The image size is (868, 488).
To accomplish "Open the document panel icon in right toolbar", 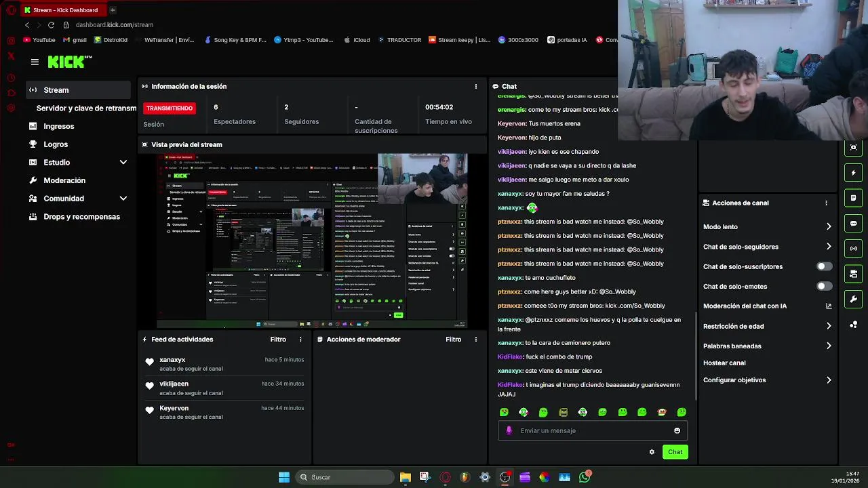I will point(853,198).
